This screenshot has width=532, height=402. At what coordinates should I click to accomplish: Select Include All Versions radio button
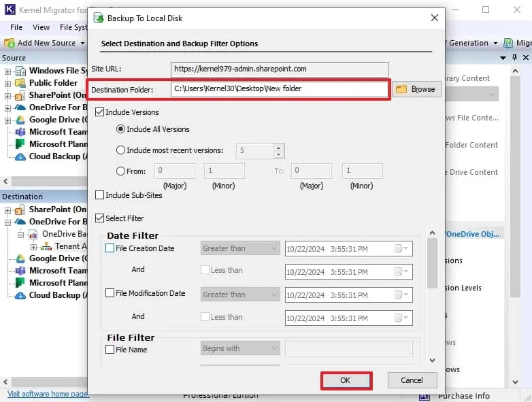pyautogui.click(x=120, y=129)
